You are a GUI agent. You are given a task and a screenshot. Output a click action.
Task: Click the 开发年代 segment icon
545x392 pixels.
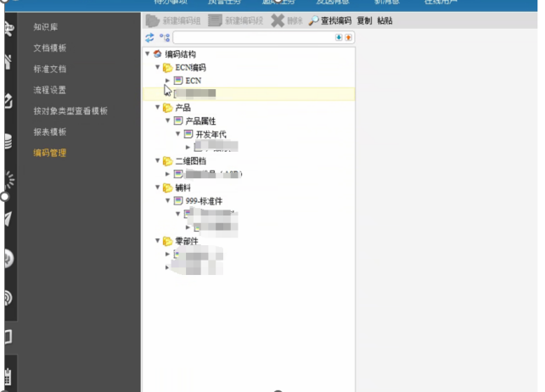pos(188,134)
